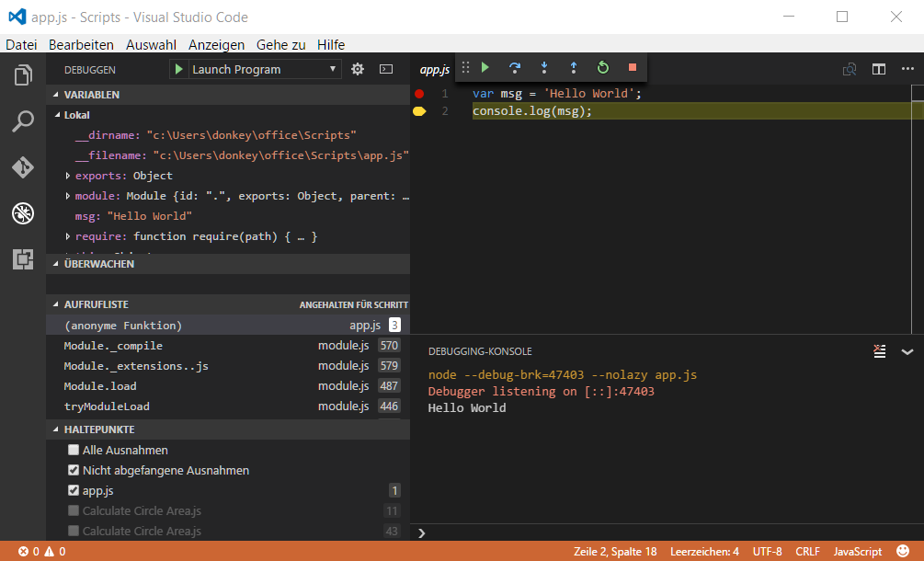
Task: Switch to the app.js editor tab
Action: (433, 68)
